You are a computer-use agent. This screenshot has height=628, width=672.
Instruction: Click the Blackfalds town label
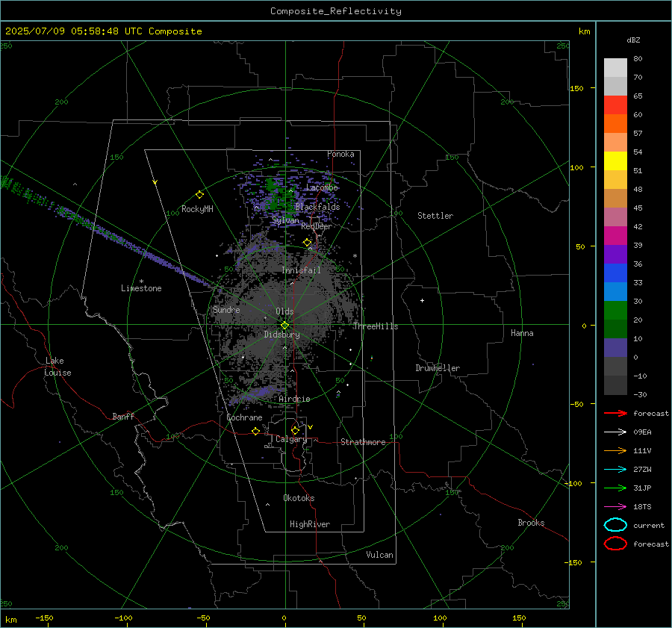click(317, 207)
